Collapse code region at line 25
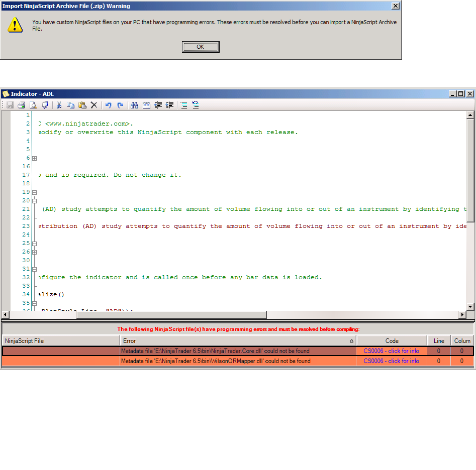This screenshot has height=470, width=476. point(35,244)
